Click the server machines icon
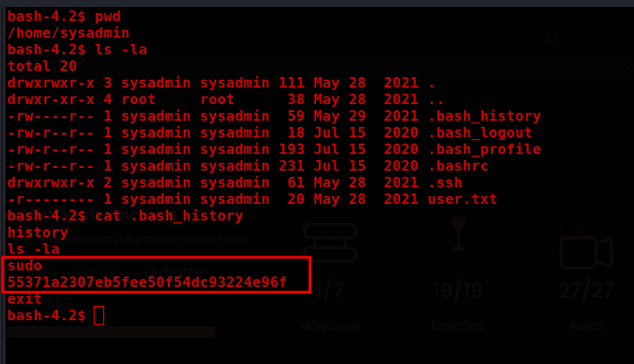634x364 pixels. [330, 242]
